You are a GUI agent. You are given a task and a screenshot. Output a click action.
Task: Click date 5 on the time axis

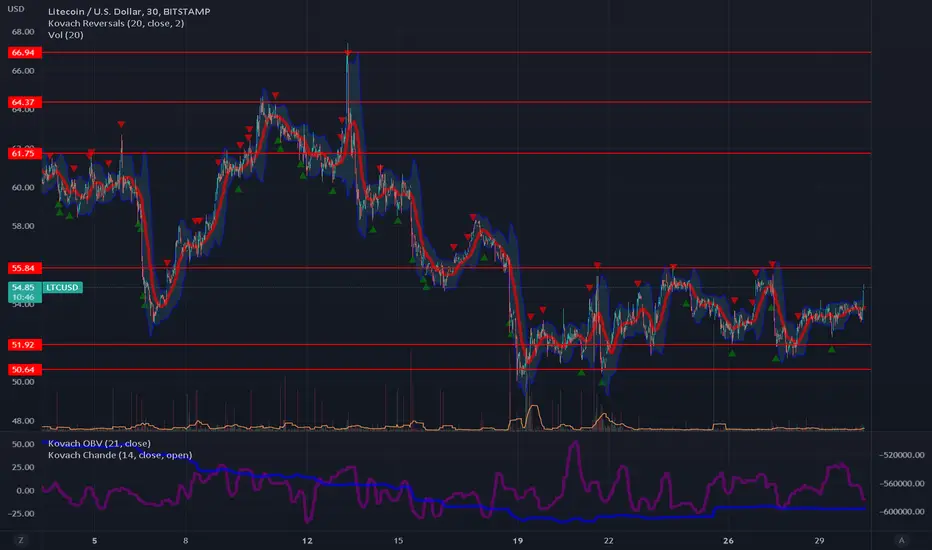coord(95,541)
